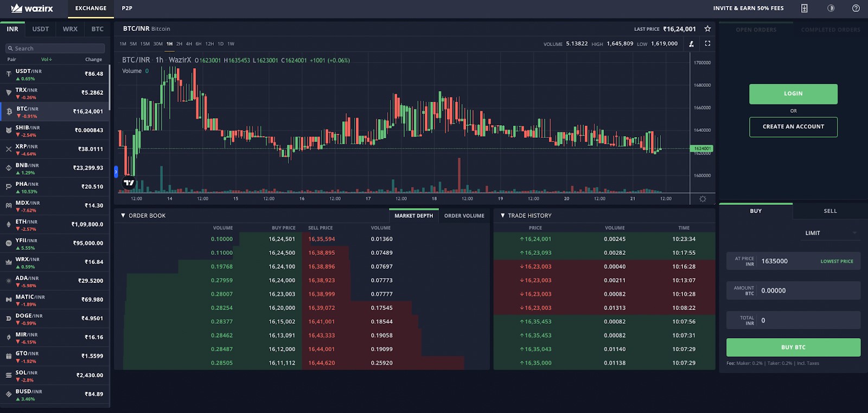Select BNB/INR coin icon
Screen dimensions: 868x413
[x=9, y=168]
